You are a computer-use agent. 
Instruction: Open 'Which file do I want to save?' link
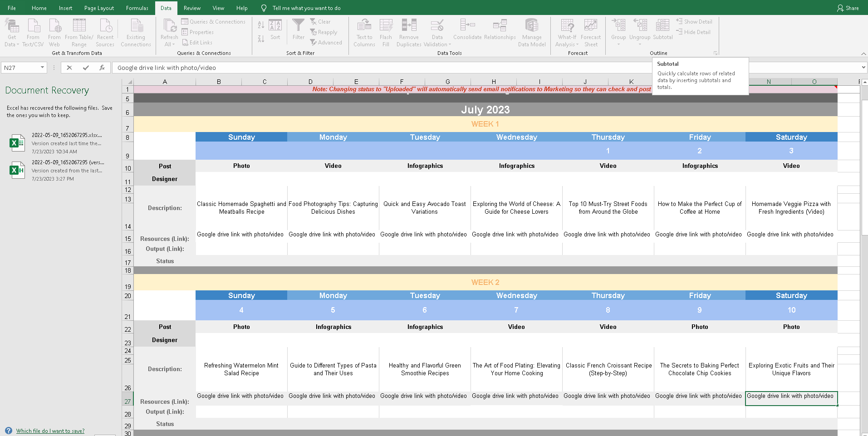click(50, 431)
